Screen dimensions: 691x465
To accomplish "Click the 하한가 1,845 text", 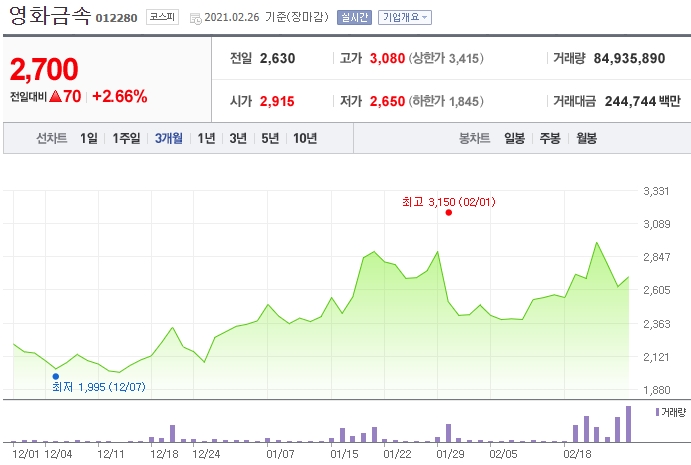I will click(446, 101).
